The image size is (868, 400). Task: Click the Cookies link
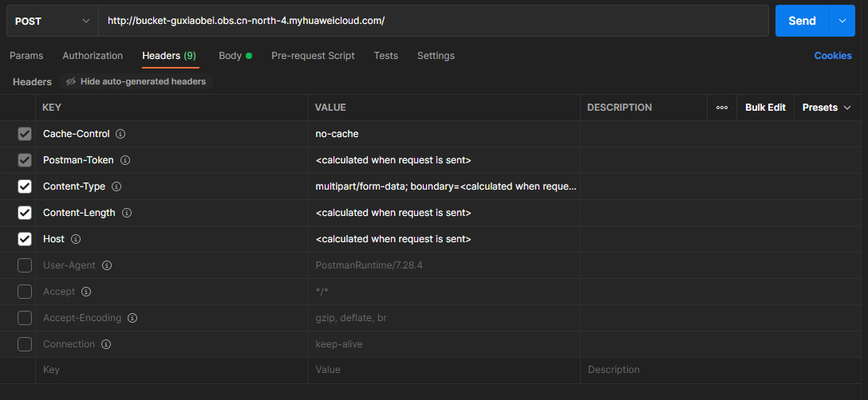(832, 56)
